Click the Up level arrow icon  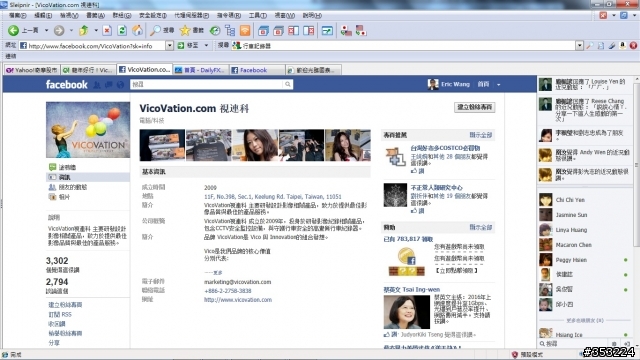(x=84, y=31)
